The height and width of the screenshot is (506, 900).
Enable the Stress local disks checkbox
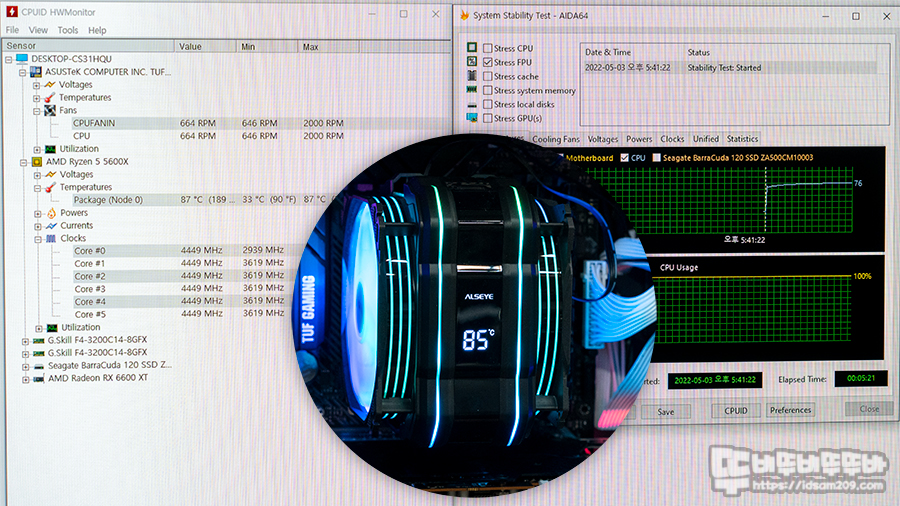pos(488,104)
